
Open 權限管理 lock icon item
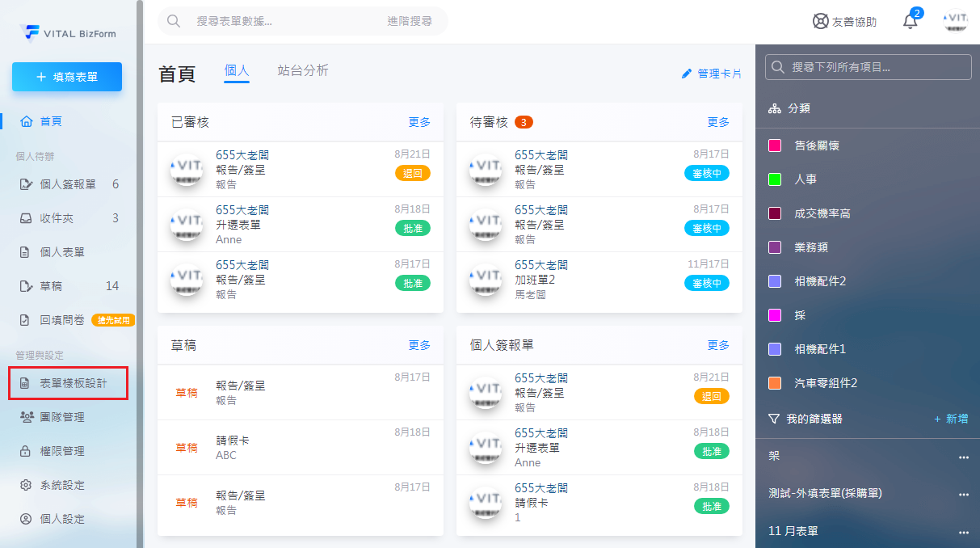coord(62,451)
